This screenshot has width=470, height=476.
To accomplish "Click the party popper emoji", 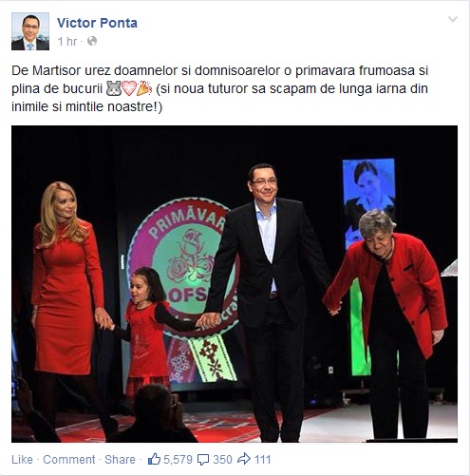I will point(144,88).
